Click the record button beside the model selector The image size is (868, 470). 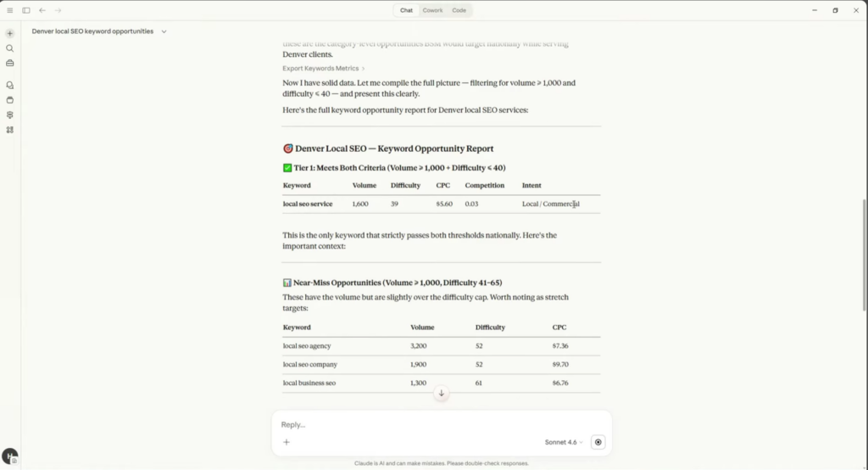tap(598, 442)
